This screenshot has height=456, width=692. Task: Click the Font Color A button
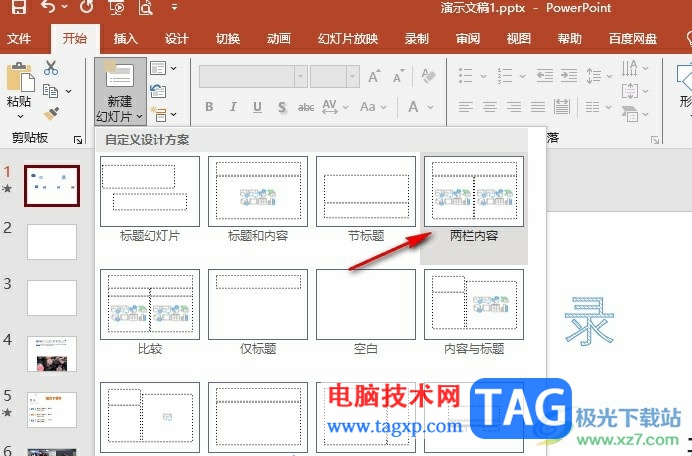coord(413,107)
